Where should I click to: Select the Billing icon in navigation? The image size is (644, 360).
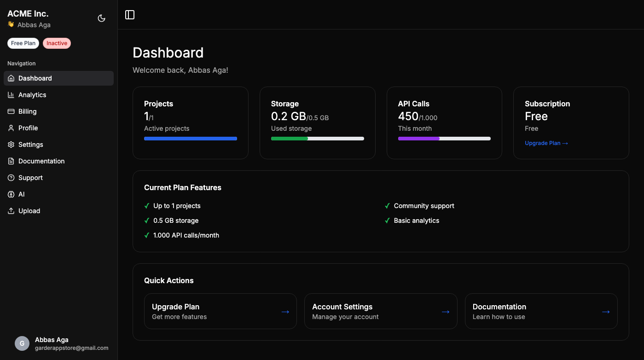tap(11, 111)
